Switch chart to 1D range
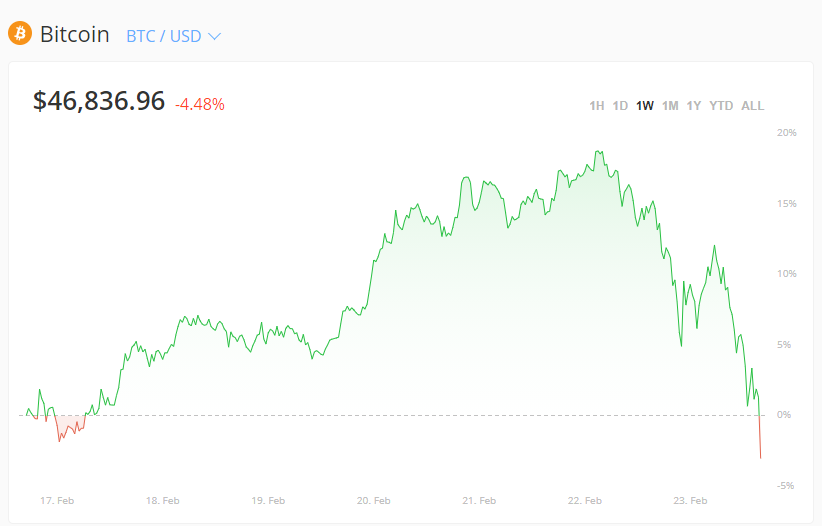 coord(620,106)
